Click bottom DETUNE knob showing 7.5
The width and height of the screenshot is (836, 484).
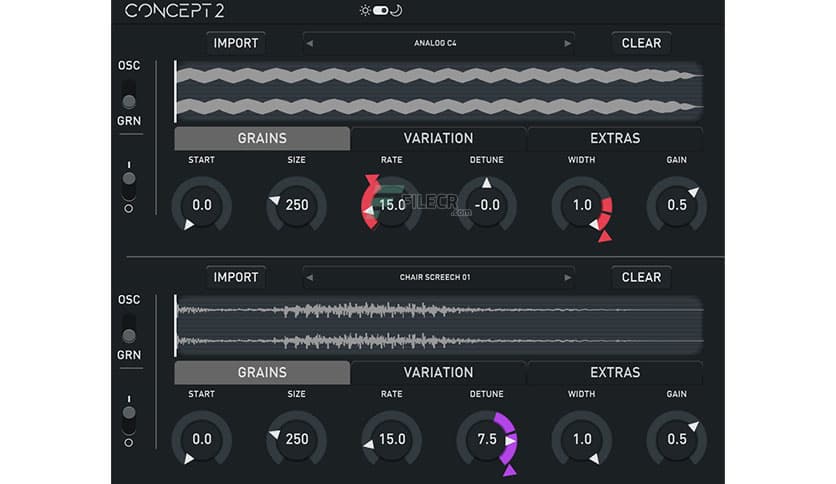point(487,439)
